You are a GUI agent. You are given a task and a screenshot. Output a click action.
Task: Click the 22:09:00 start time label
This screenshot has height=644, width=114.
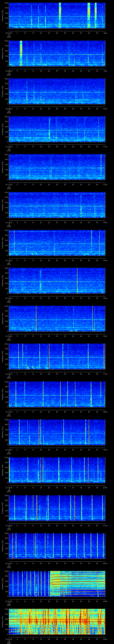coord(9,109)
